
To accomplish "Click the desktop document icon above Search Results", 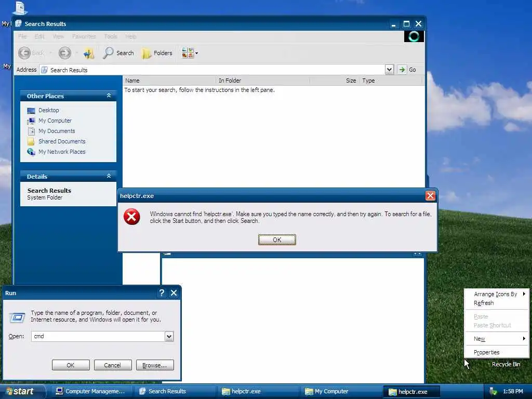I will pos(20,8).
